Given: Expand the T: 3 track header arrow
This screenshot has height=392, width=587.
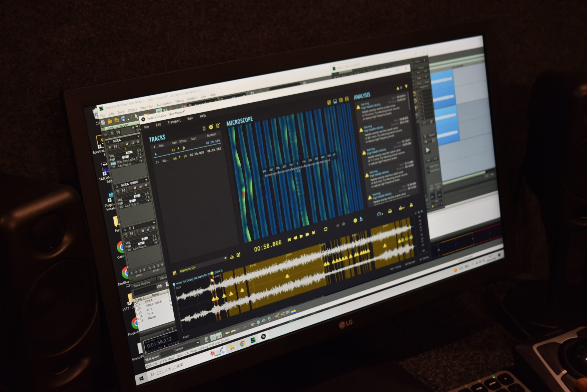Looking at the screenshot, I should (154, 222).
